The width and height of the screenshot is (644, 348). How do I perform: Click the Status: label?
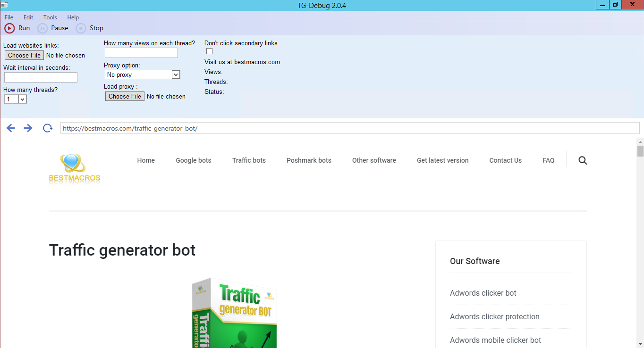[214, 91]
